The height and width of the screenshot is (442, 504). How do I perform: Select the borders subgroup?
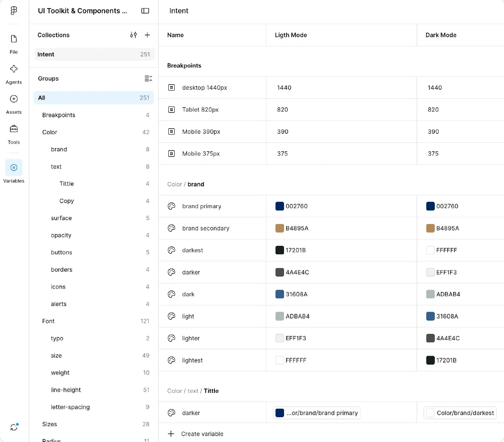tap(94, 270)
